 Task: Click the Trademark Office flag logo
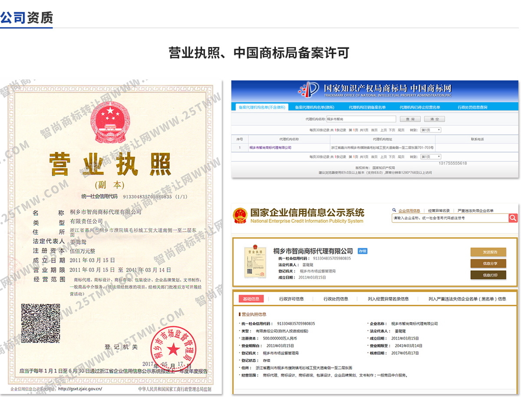pyautogui.click(x=309, y=89)
